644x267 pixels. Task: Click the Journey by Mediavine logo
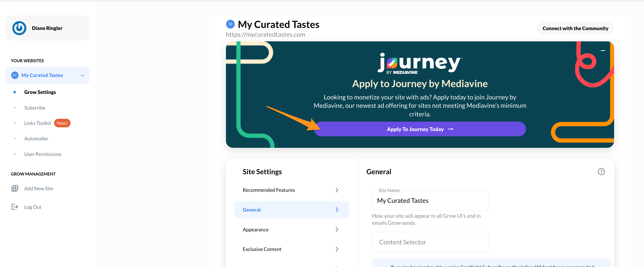pos(420,64)
